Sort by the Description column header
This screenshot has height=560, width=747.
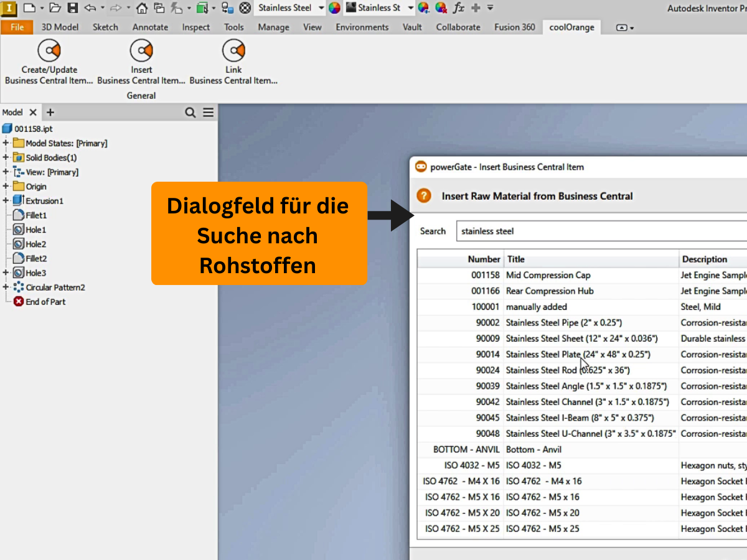click(x=713, y=259)
